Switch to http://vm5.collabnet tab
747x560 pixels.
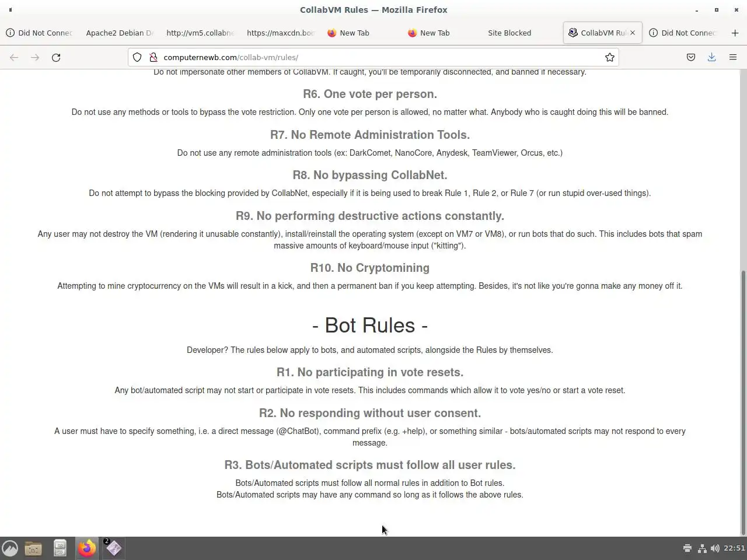(200, 33)
